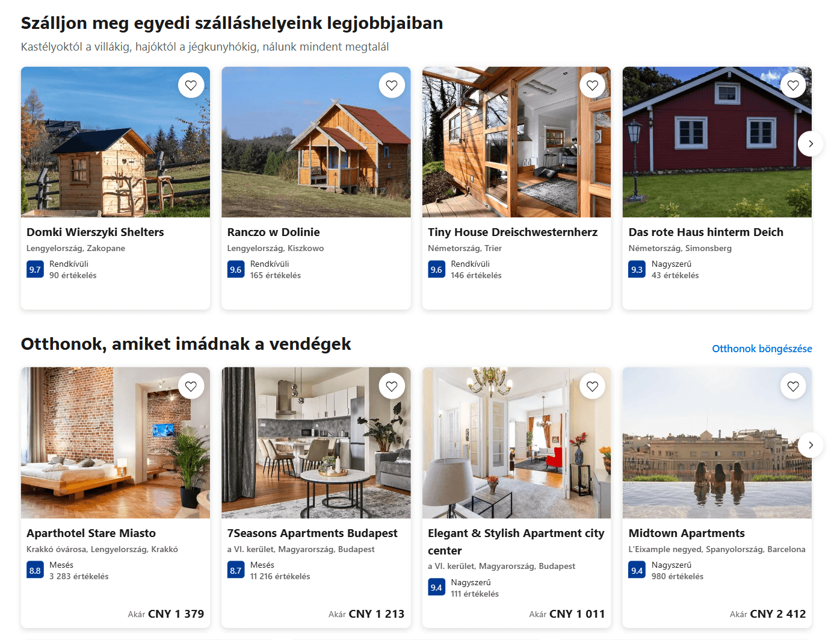Toggle heart on Tiny House Dreischwesternherz

tap(592, 85)
